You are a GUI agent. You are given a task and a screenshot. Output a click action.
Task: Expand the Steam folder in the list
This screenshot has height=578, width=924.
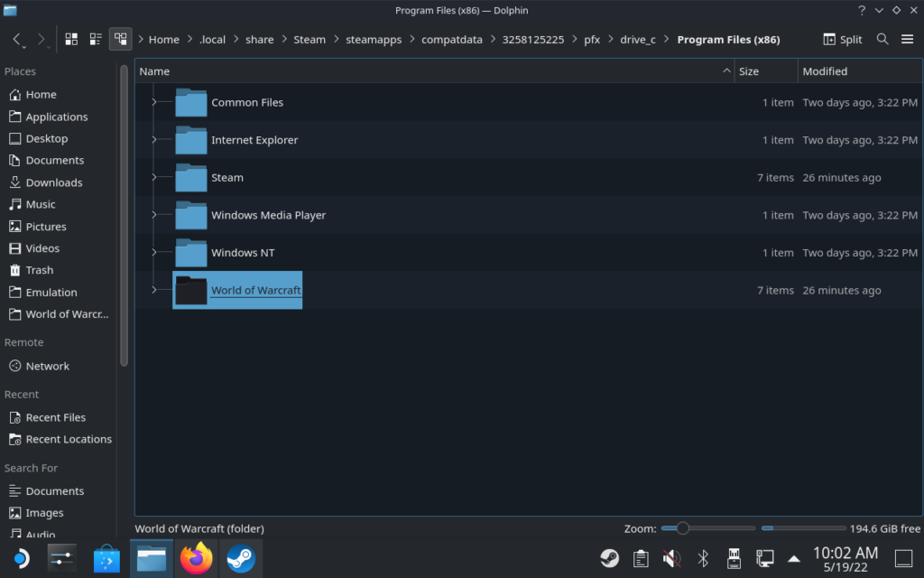click(x=154, y=177)
